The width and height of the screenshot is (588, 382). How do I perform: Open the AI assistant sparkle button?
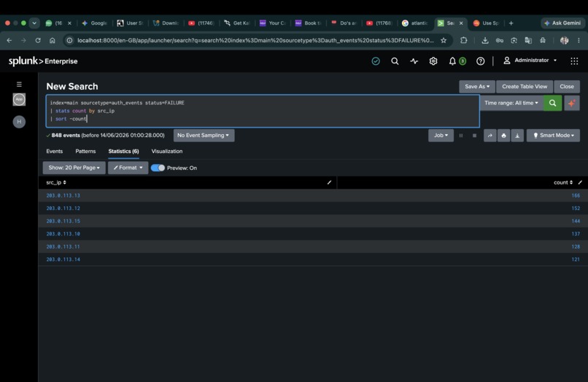pos(572,103)
